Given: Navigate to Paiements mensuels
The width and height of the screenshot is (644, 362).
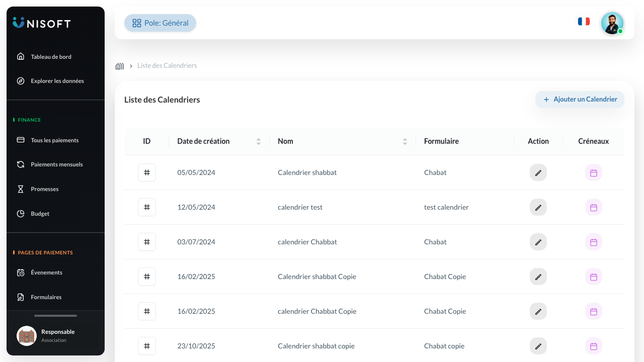Looking at the screenshot, I should (55, 164).
